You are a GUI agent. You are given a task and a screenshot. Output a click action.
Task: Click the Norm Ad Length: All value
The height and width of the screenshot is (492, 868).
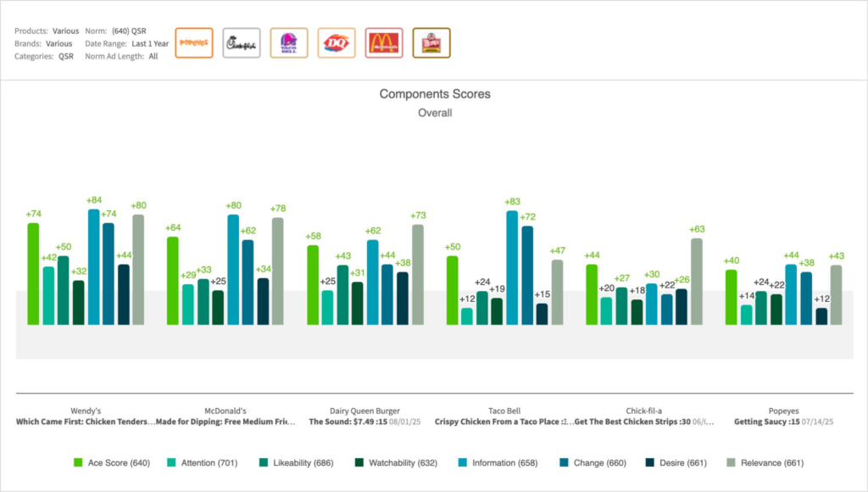click(x=153, y=56)
